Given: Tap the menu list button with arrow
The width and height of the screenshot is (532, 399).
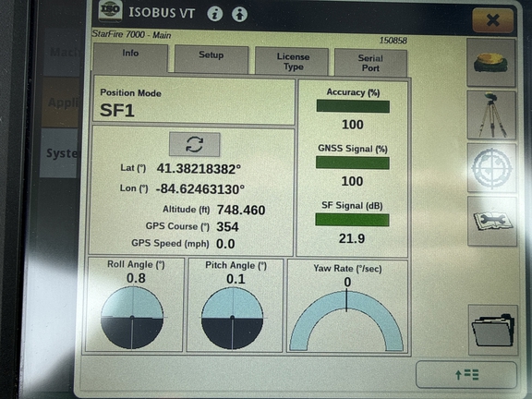Looking at the screenshot, I should click(466, 375).
